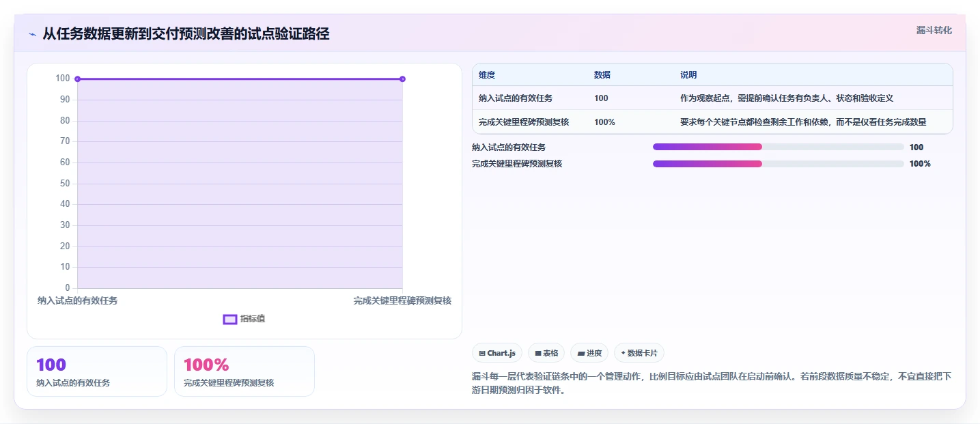Image resolution: width=980 pixels, height=424 pixels.
Task: Select the 表格 tag chip
Action: [546, 353]
